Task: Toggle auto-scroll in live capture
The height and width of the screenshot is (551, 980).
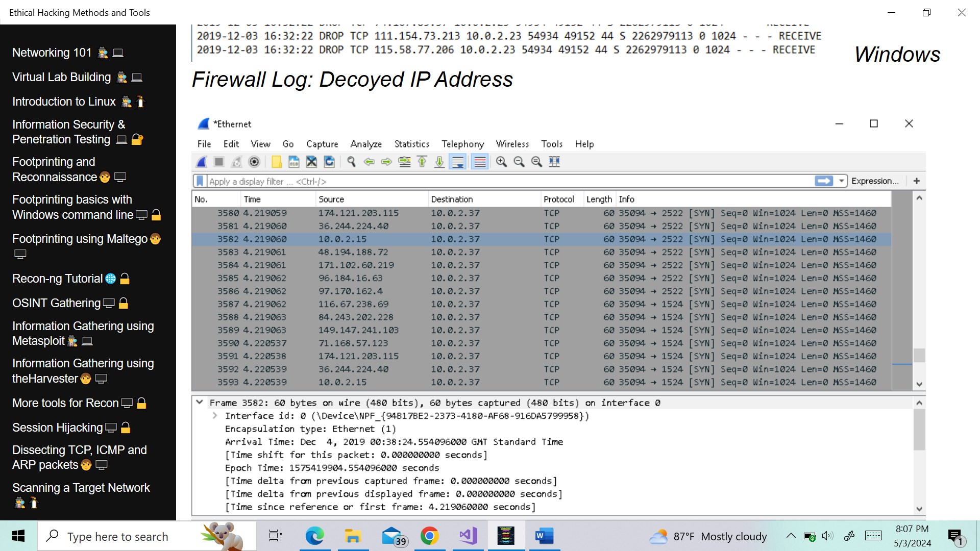Action: (x=458, y=162)
